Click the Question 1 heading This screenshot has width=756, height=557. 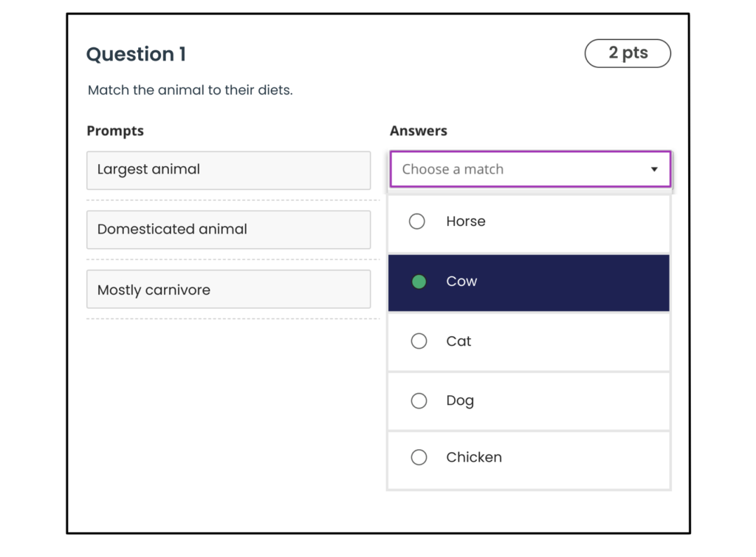136,55
